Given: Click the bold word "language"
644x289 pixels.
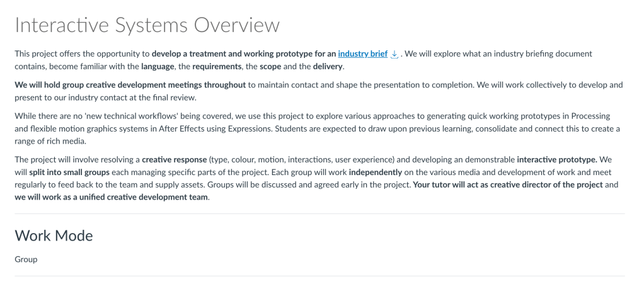Looking at the screenshot, I should pyautogui.click(x=158, y=67).
